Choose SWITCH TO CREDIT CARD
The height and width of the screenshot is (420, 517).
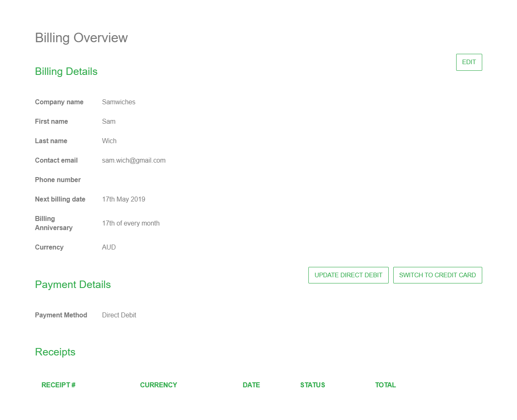[x=437, y=275]
